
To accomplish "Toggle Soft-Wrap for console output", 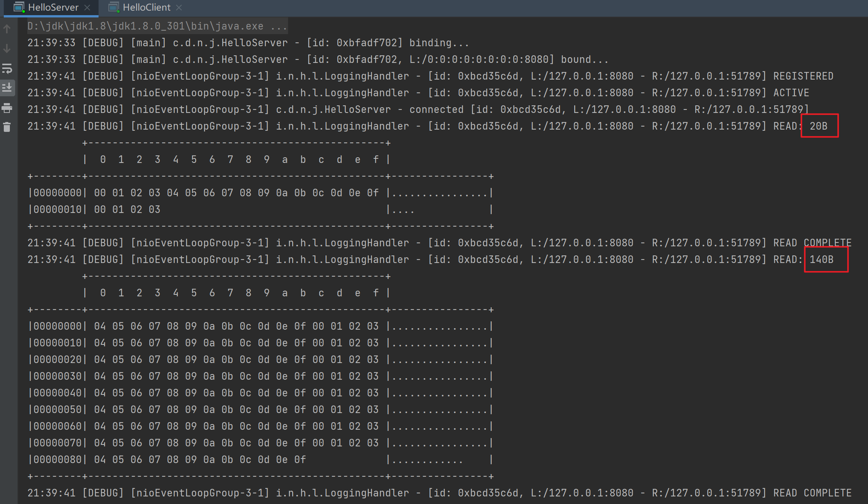I will pos(7,69).
